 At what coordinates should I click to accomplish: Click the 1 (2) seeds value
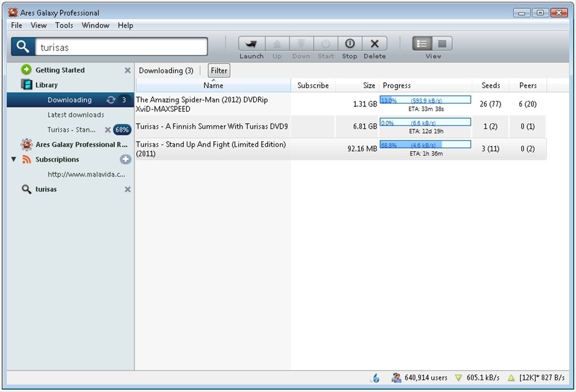(490, 127)
